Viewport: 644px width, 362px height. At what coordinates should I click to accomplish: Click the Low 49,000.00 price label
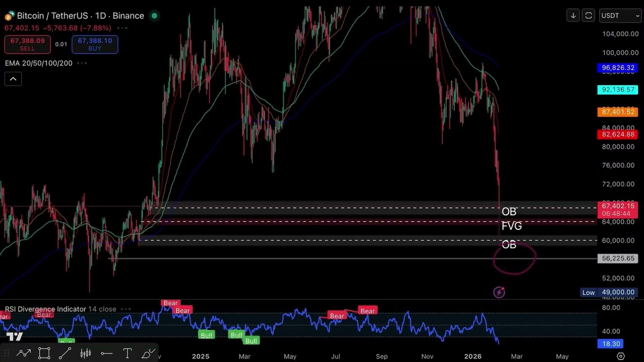[x=609, y=293]
